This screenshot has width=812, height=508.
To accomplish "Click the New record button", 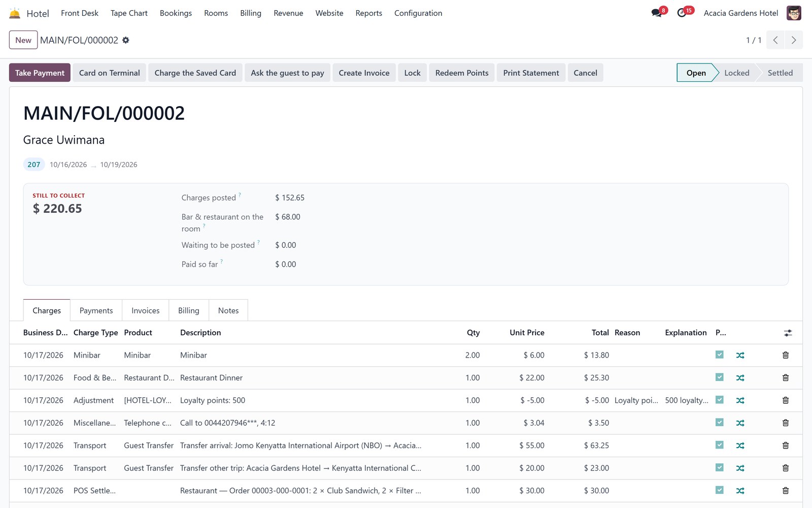I will [x=23, y=40].
